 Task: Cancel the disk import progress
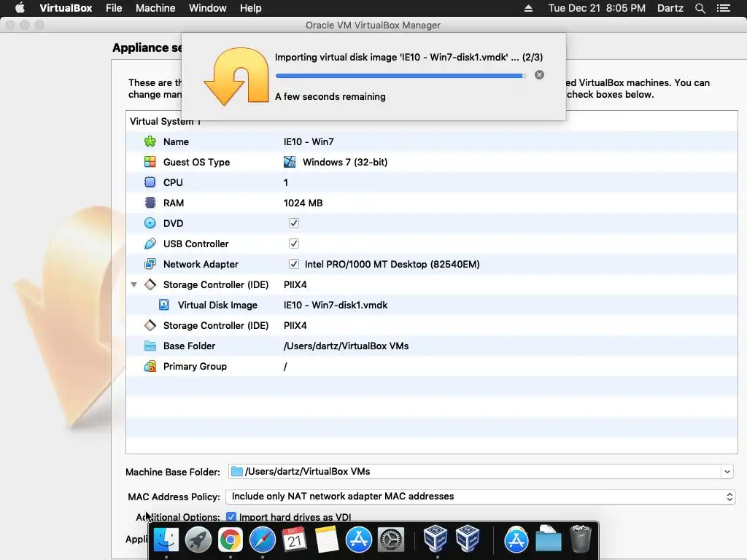click(x=539, y=75)
